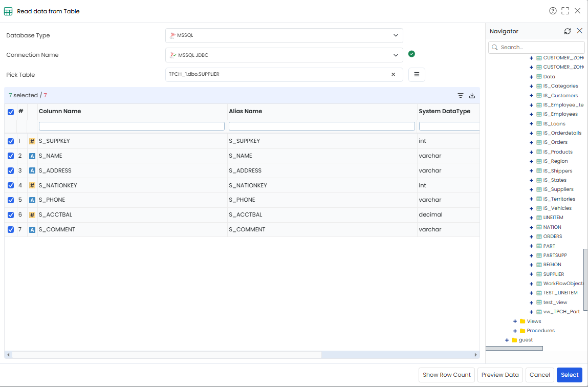Select TEST_LINEITEM in the Navigator tree
This screenshot has height=387, width=588.
tap(560, 293)
